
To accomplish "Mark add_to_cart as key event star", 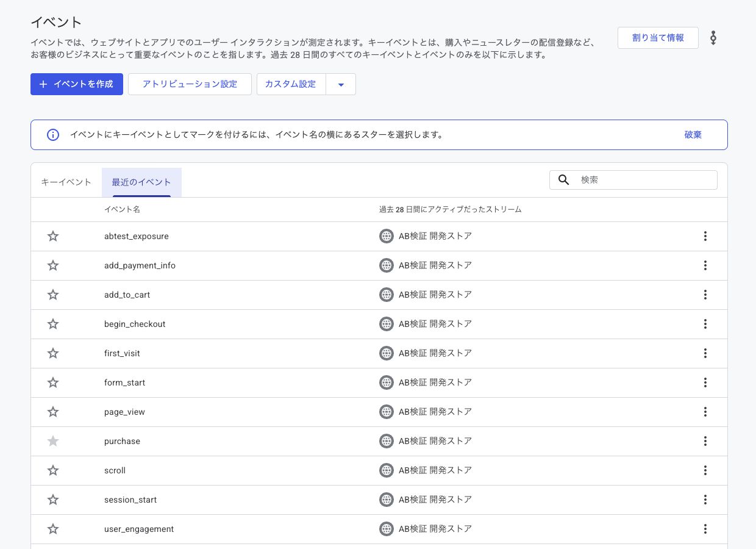I will pyautogui.click(x=53, y=295).
